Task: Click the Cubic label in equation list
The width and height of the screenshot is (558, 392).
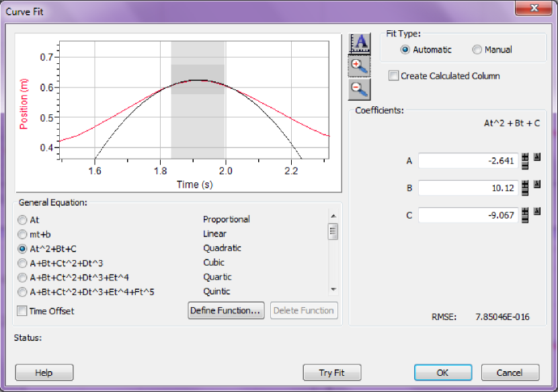Action: [214, 263]
